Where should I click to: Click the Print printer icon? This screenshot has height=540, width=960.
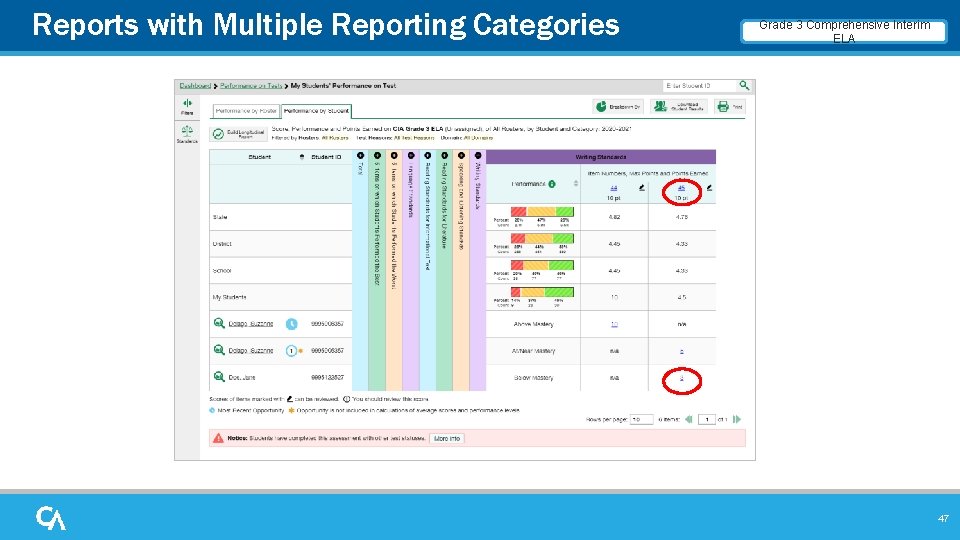[723, 107]
